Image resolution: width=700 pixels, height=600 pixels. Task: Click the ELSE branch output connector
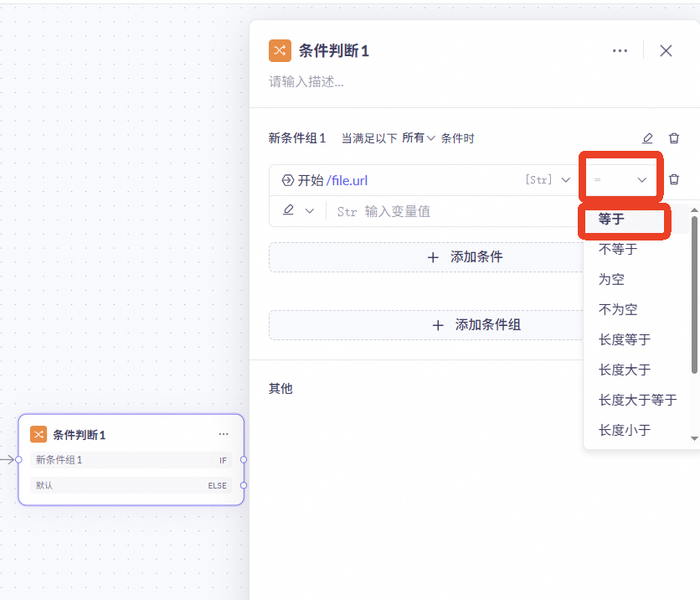(x=244, y=485)
